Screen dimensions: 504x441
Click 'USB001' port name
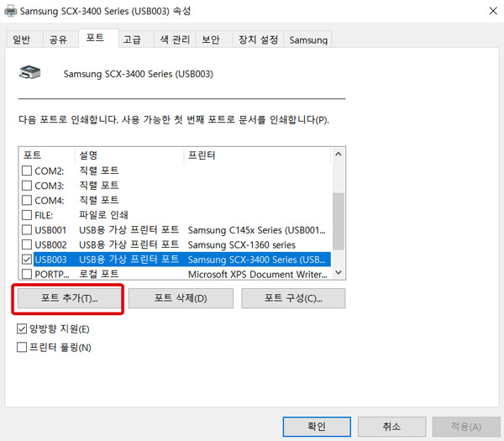click(50, 230)
